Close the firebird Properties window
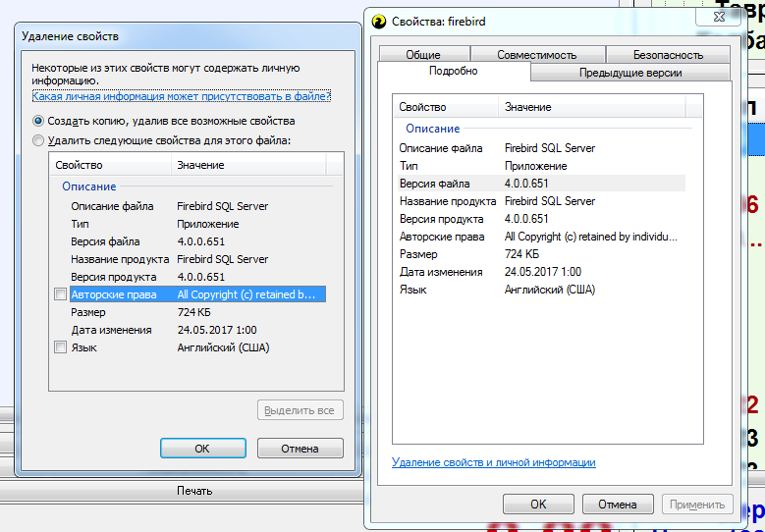Viewport: 765px width, 532px height. pos(719,17)
